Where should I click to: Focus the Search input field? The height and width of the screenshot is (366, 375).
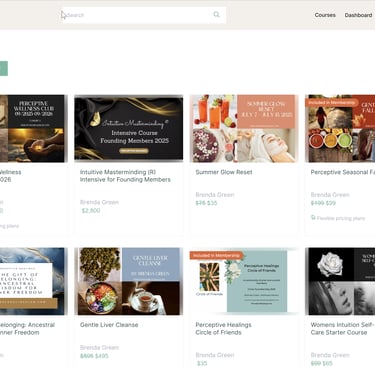click(x=144, y=15)
